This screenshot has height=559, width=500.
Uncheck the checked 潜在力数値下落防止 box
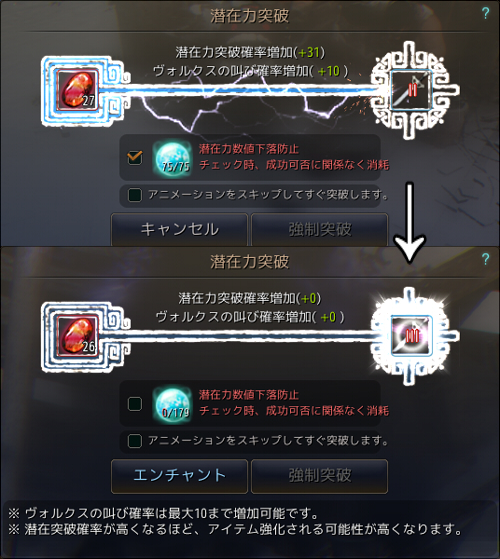[x=135, y=158]
